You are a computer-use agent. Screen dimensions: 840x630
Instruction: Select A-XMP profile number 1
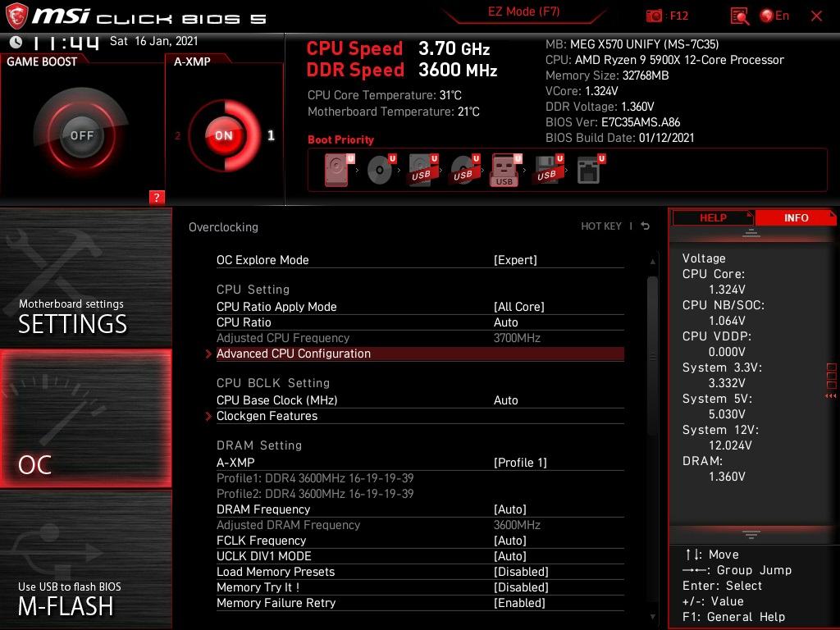tap(271, 135)
